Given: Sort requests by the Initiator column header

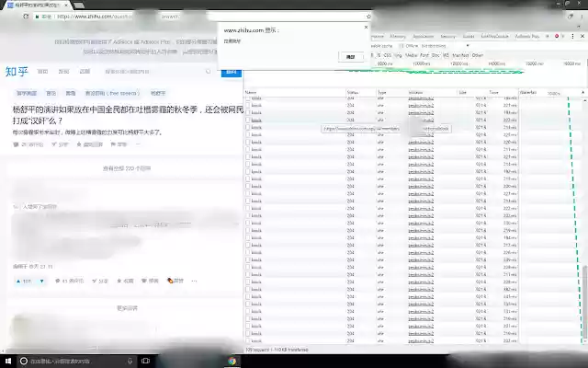Looking at the screenshot, I should pyautogui.click(x=432, y=92).
